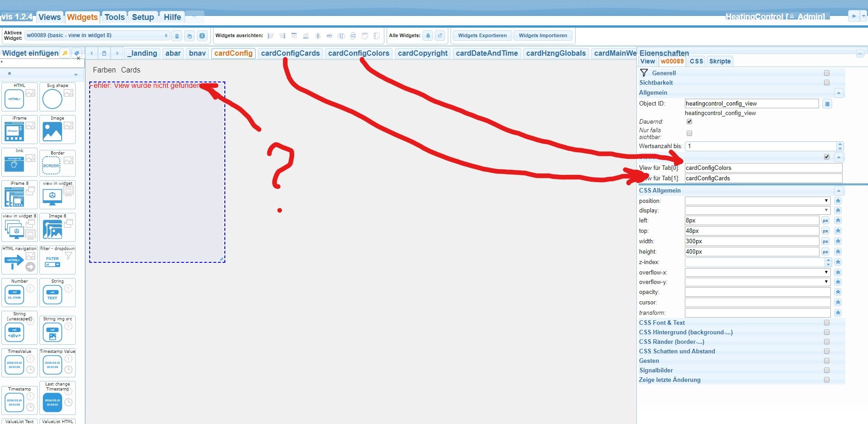Pick the view in widget item
The width and height of the screenshot is (868, 424).
point(58,195)
